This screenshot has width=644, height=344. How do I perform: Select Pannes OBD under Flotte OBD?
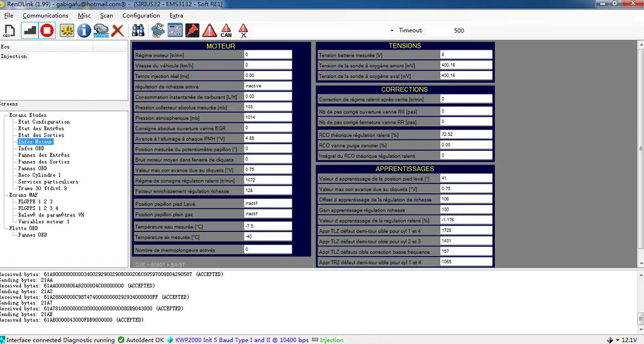33,235
